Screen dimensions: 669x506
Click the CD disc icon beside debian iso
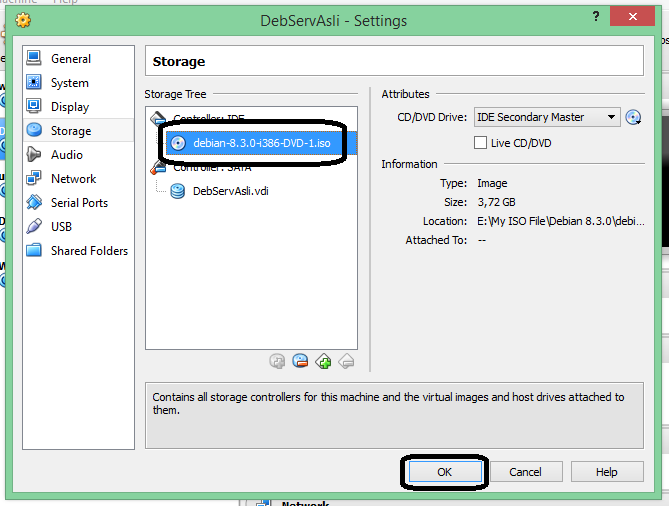tap(178, 143)
